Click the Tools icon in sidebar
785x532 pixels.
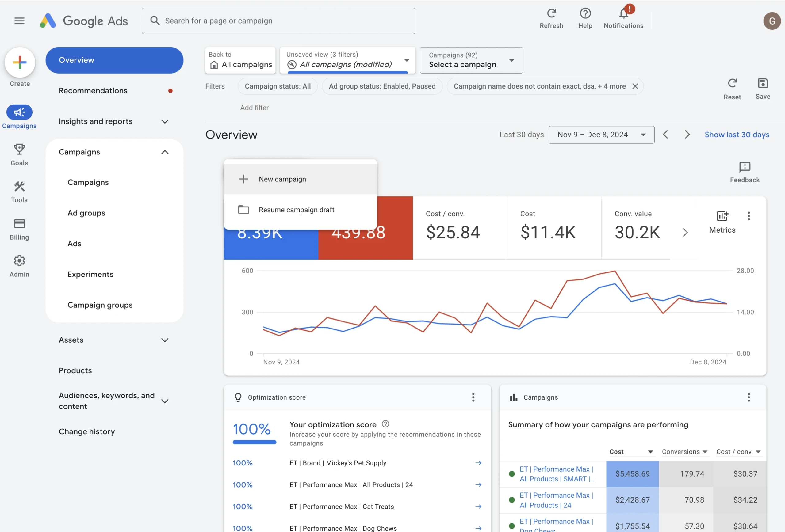(19, 187)
